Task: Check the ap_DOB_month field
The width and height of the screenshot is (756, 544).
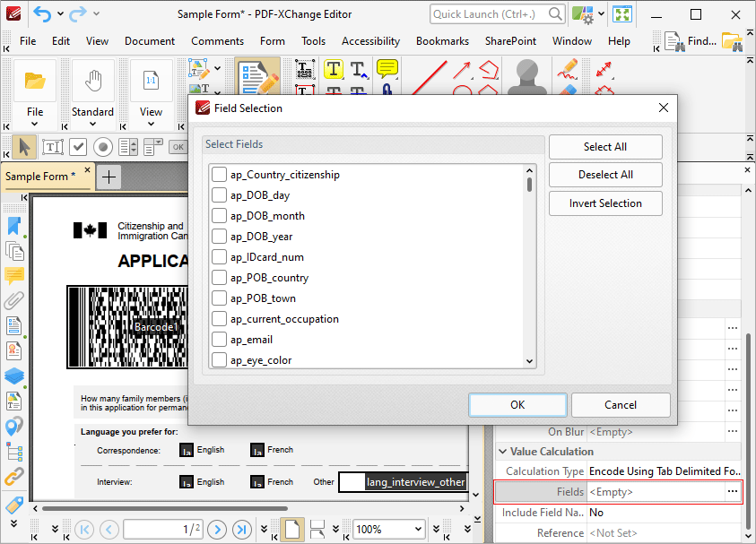Action: (220, 216)
